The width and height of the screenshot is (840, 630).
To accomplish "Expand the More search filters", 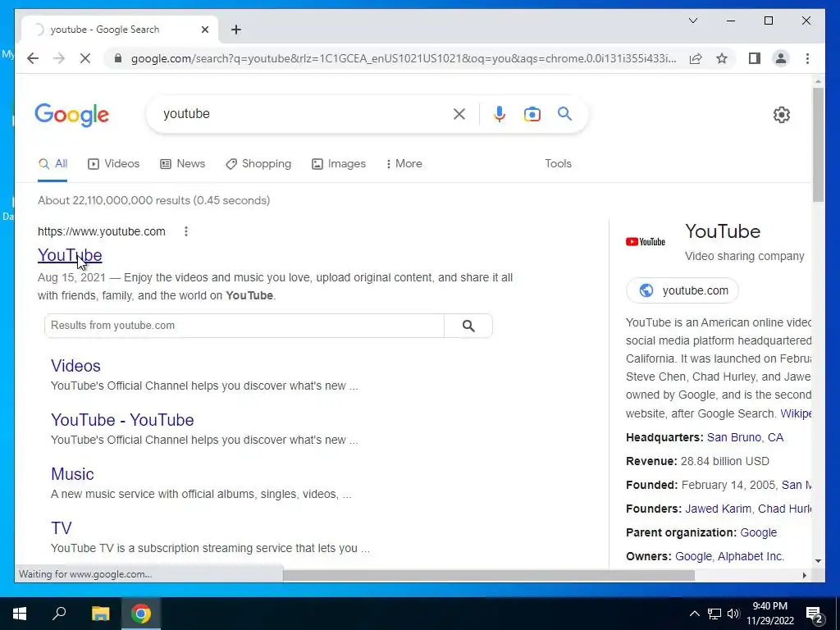I will 404,164.
